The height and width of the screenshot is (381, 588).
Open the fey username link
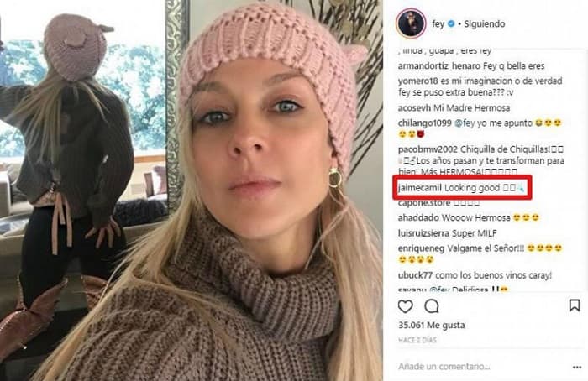(x=438, y=24)
